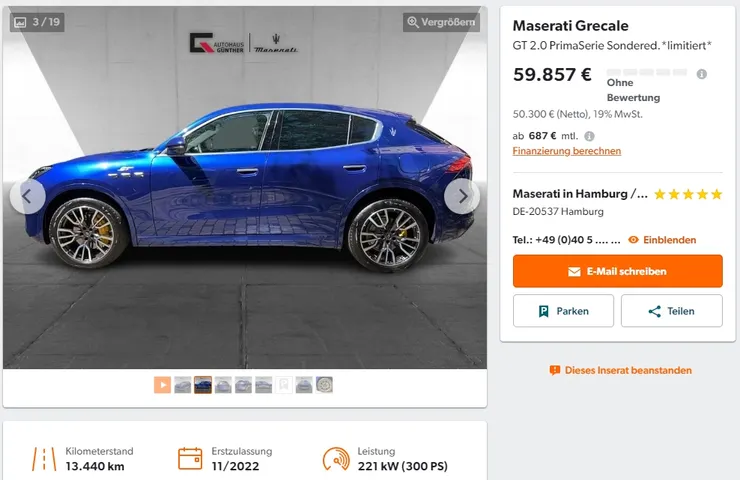Go back to the previous car photo
The height and width of the screenshot is (480, 740).
pyautogui.click(x=27, y=196)
